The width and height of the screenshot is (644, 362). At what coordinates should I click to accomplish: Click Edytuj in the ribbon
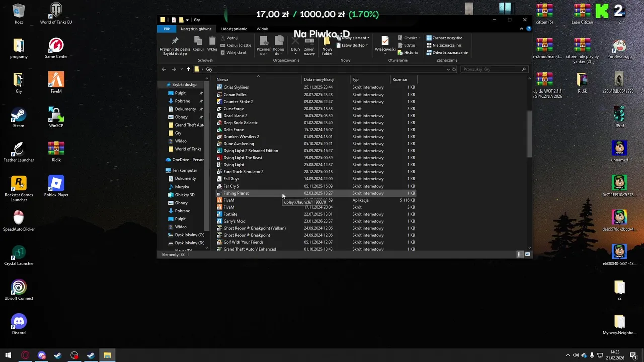407,45
